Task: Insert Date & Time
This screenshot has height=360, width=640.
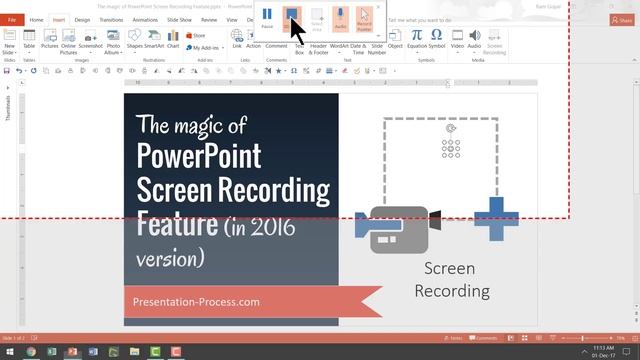Action: tap(358, 48)
